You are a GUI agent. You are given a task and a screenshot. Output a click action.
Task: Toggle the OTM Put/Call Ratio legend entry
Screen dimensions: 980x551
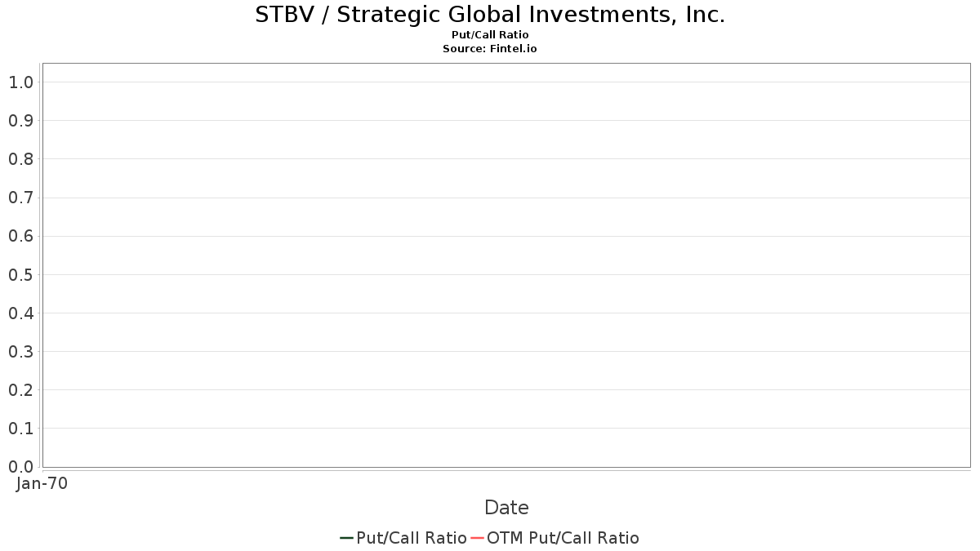tap(563, 538)
